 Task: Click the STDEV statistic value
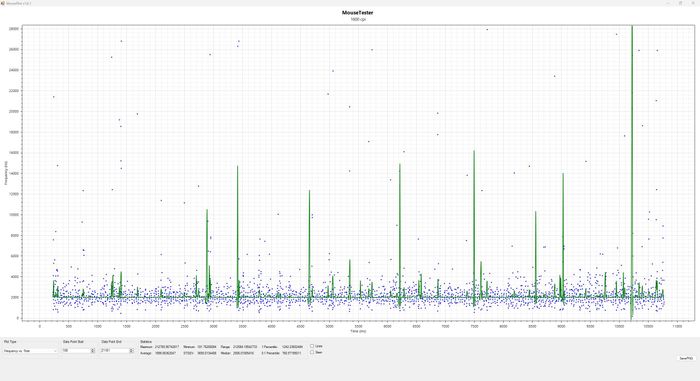207,353
